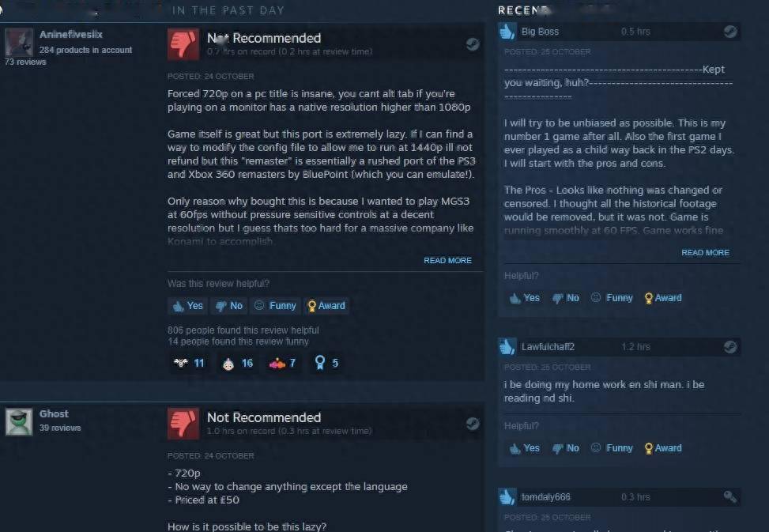
Task: Vote Yes on Lawfulchaff2's review
Action: tap(524, 448)
